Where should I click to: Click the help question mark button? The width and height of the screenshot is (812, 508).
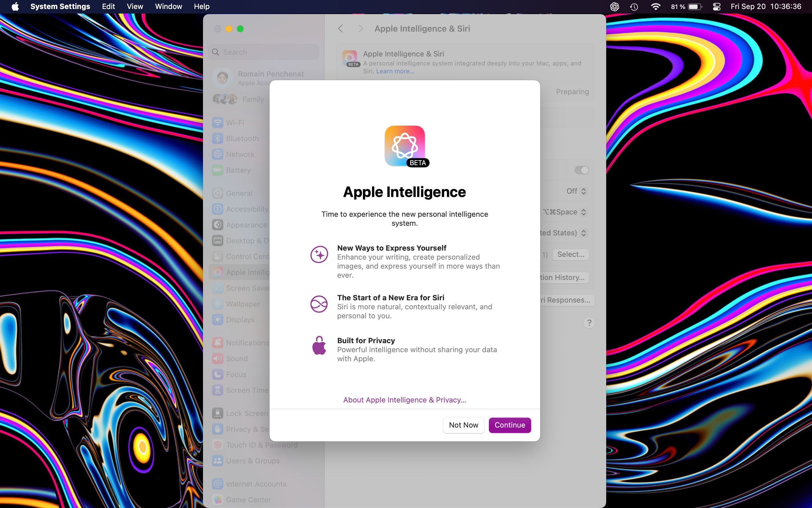pyautogui.click(x=589, y=323)
